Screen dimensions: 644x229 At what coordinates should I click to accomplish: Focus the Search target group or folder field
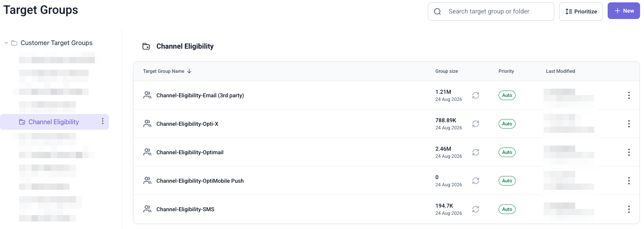point(491,11)
